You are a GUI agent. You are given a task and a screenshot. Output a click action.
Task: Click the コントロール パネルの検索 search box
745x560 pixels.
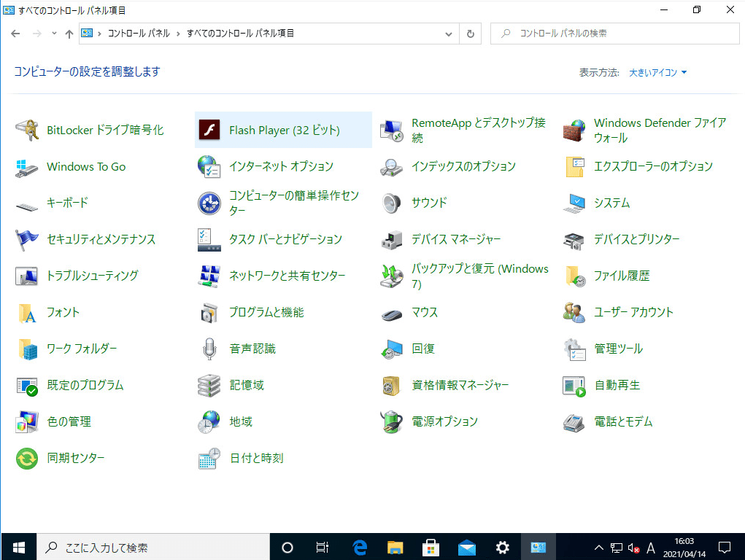[615, 34]
